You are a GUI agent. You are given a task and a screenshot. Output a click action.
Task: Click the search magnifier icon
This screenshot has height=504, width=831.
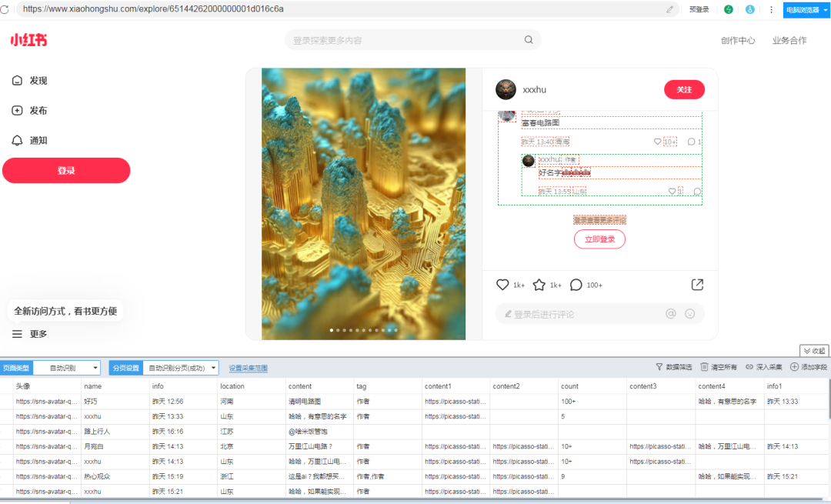tap(529, 40)
